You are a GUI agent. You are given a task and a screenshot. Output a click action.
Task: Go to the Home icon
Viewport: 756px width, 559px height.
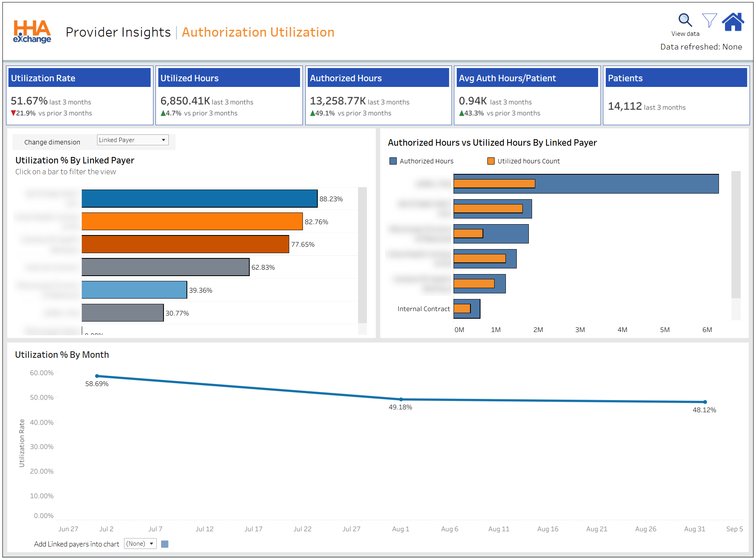[733, 22]
